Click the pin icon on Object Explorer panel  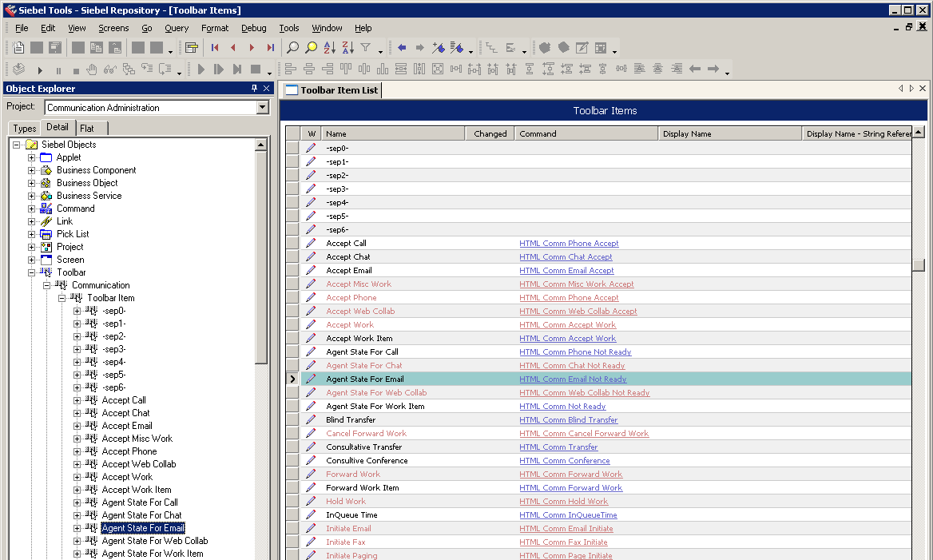point(255,89)
